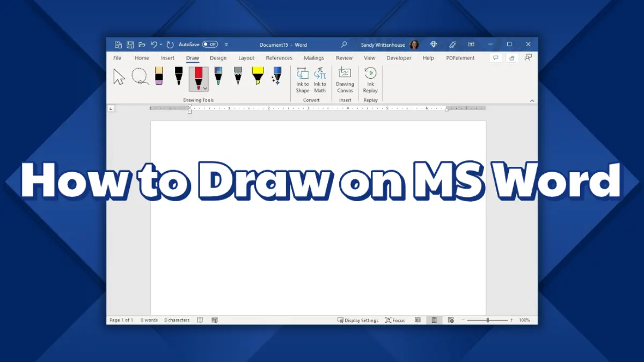Click the 0 characters counter
This screenshot has width=644, height=362.
tap(177, 320)
